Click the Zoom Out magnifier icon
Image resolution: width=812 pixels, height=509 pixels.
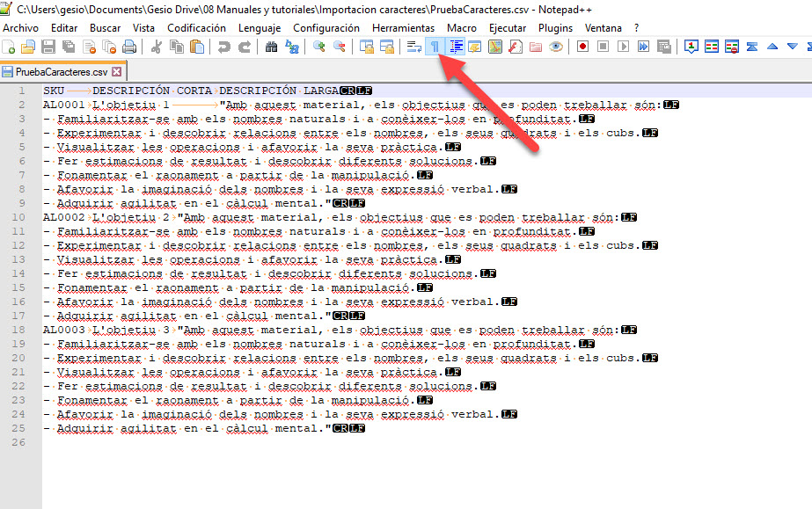[340, 47]
